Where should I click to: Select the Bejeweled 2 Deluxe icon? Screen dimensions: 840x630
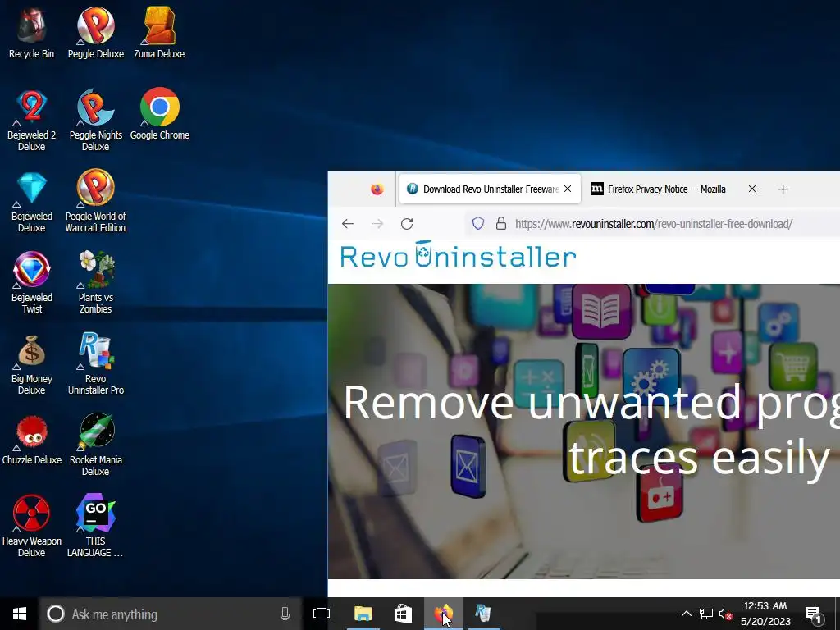click(x=31, y=119)
